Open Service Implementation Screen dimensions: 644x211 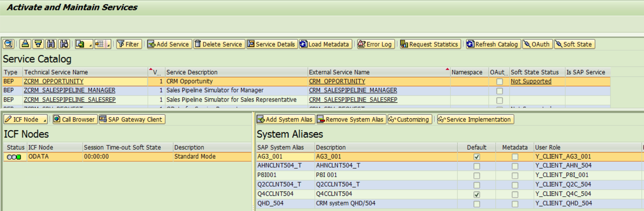click(x=475, y=119)
